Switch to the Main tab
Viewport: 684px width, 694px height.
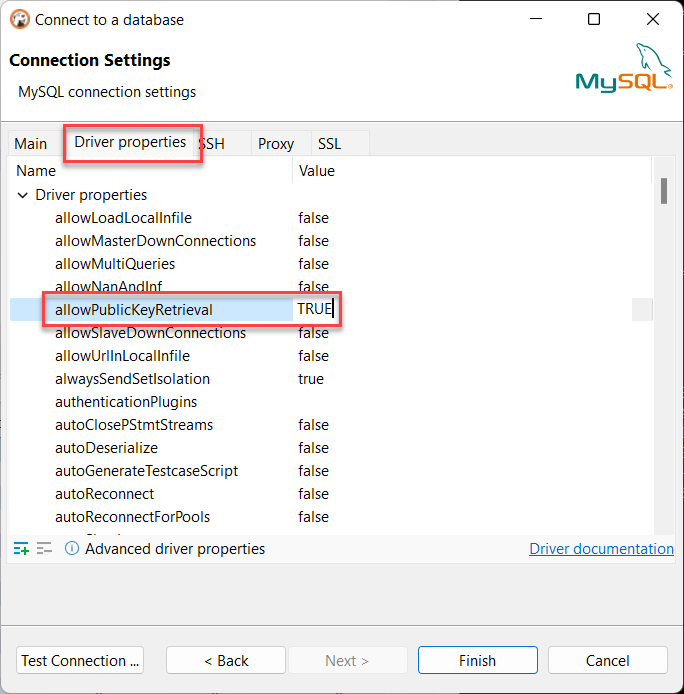pos(31,144)
